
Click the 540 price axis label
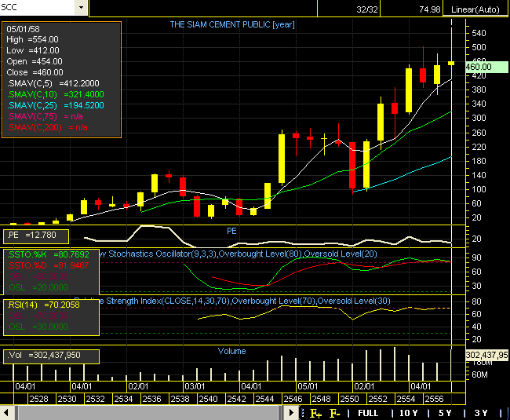tap(479, 33)
